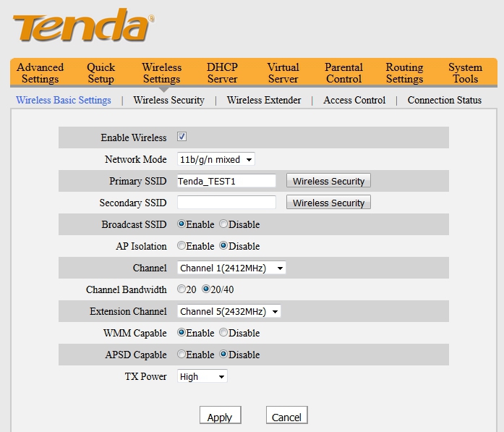Click the TX Power label
Screen dimensions: 504x432
[146, 376]
